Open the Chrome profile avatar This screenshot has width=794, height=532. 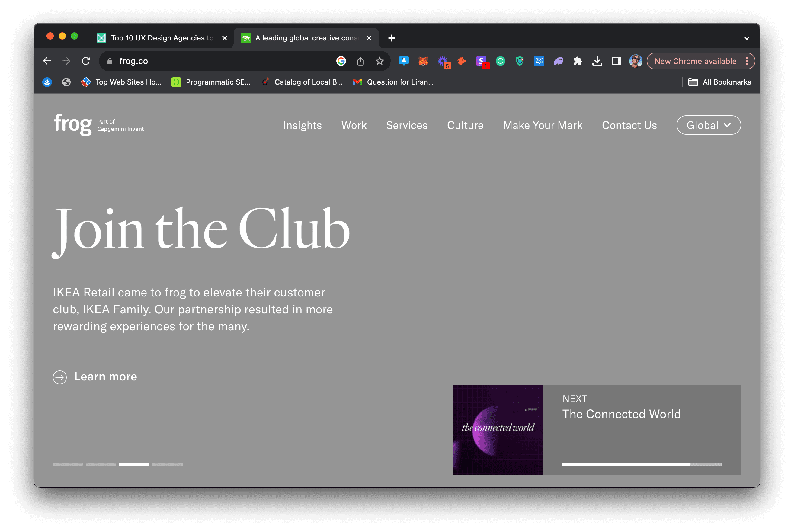point(635,61)
